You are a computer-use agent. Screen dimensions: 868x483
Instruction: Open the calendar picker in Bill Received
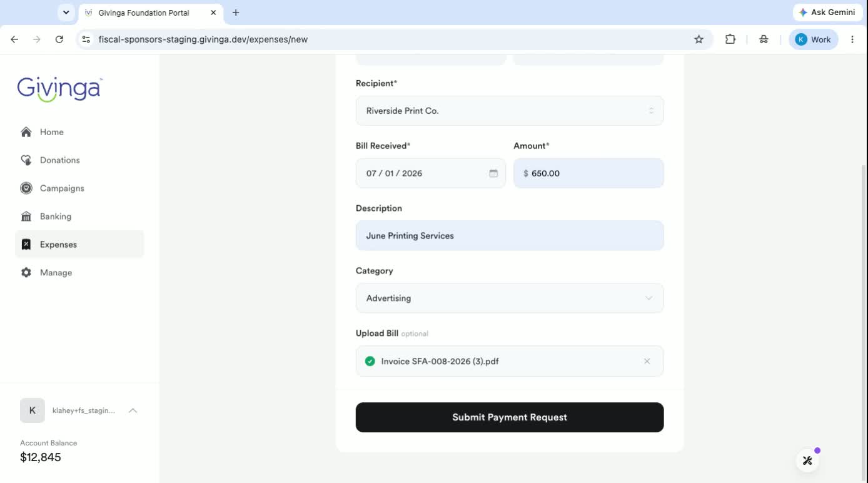coord(493,173)
